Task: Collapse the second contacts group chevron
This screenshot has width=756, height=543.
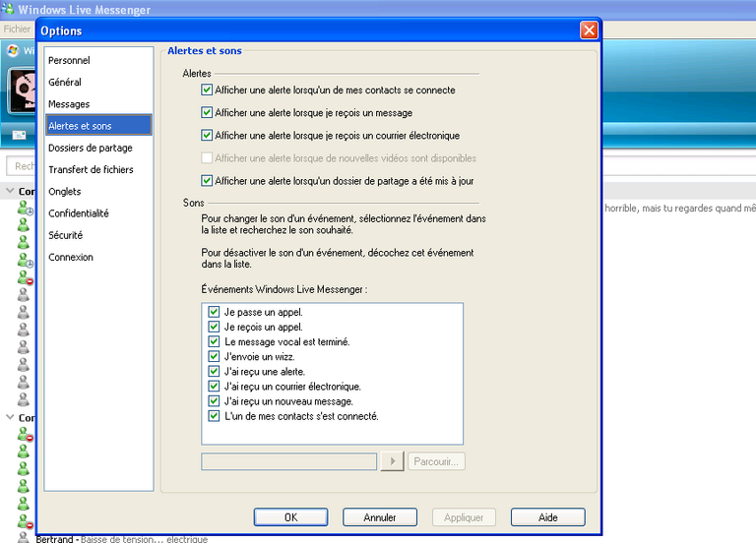Action: (x=10, y=417)
